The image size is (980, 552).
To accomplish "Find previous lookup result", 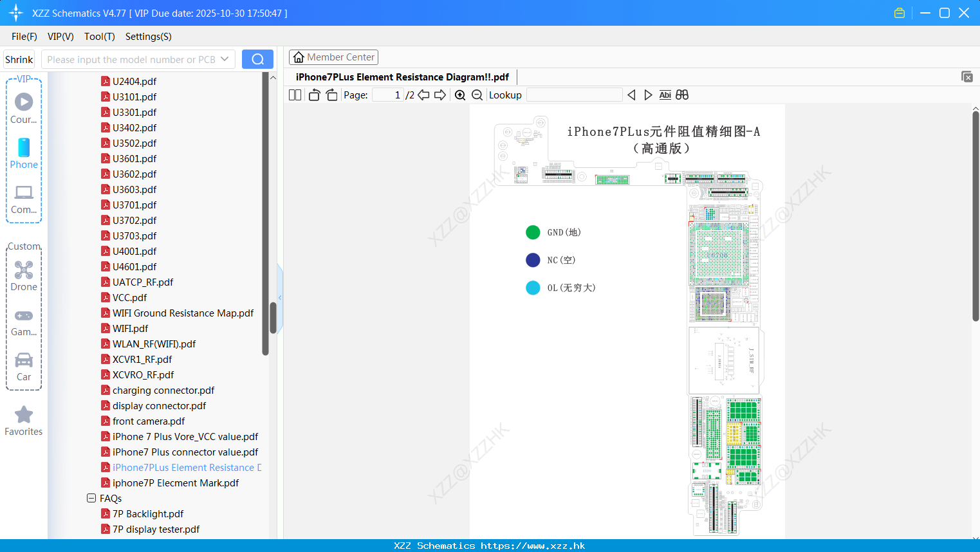I will [631, 95].
